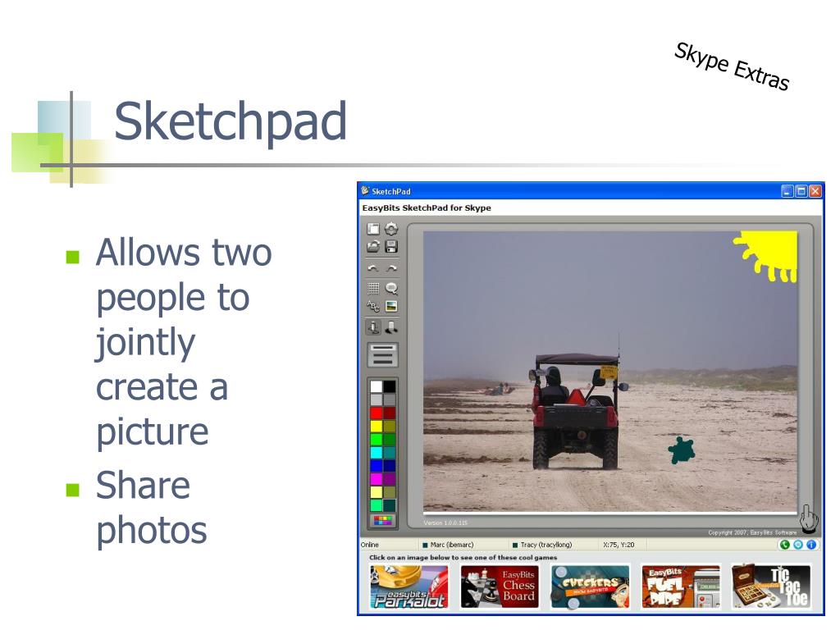Click the blue chat icon in status bar
The height and width of the screenshot is (630, 840).
pos(798,545)
